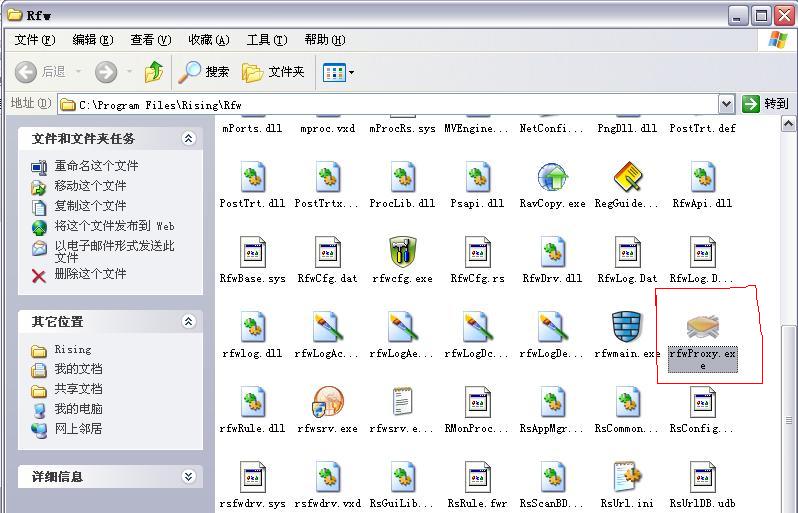The image size is (798, 513).
Task: Select the RfwLog.Dat file icon
Action: click(x=628, y=252)
